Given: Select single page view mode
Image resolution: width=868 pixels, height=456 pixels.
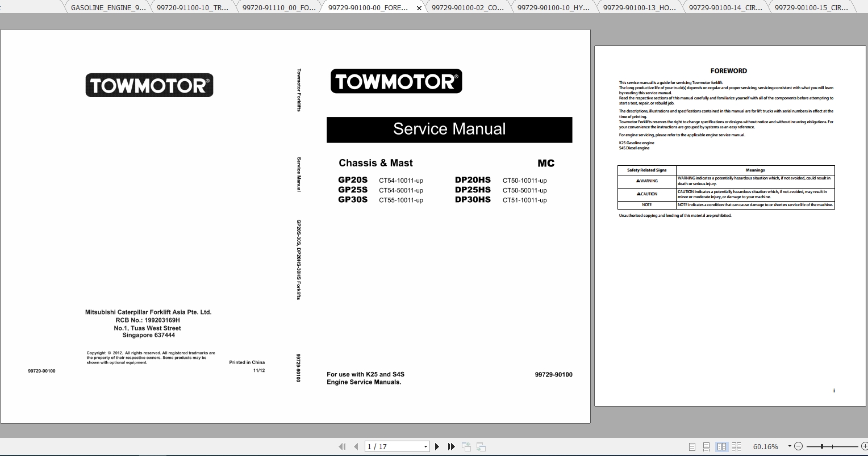Looking at the screenshot, I should pos(692,446).
